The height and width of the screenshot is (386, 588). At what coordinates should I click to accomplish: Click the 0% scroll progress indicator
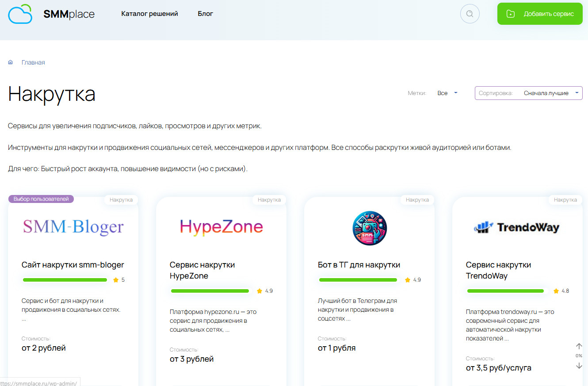(x=579, y=356)
